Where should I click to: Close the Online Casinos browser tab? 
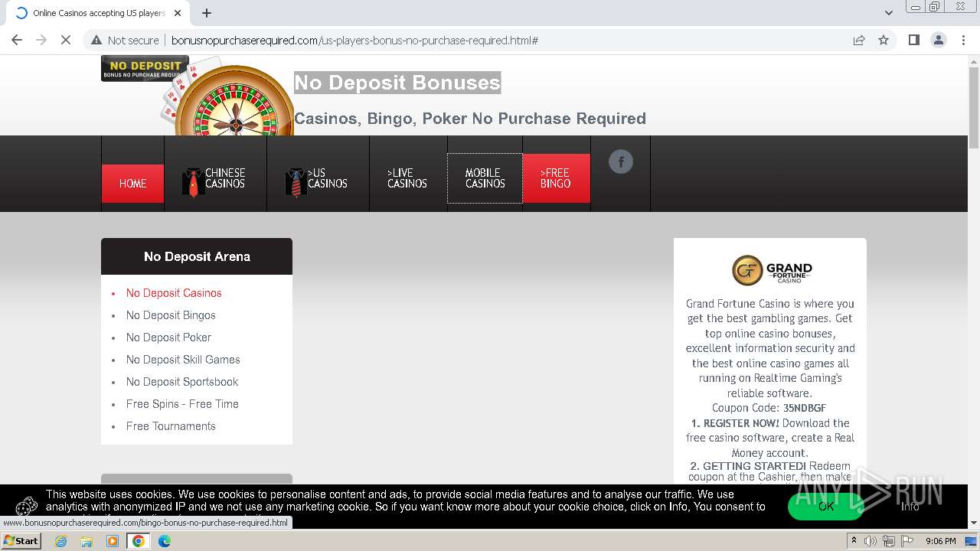click(x=178, y=13)
